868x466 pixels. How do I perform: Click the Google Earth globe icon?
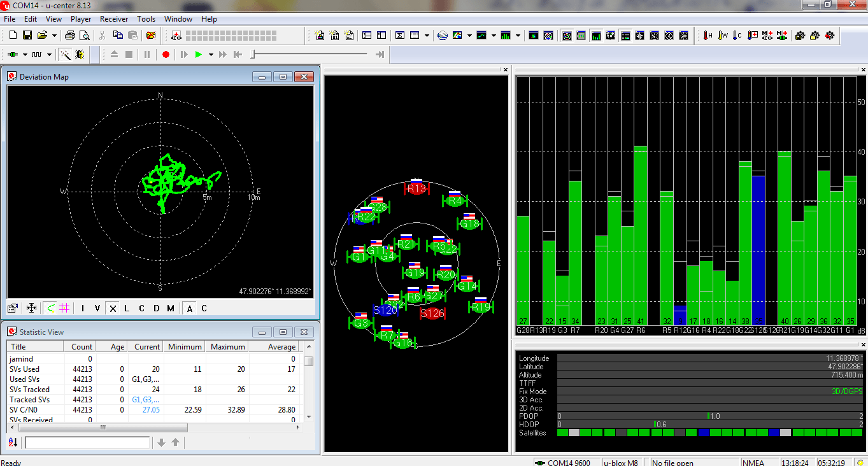443,36
